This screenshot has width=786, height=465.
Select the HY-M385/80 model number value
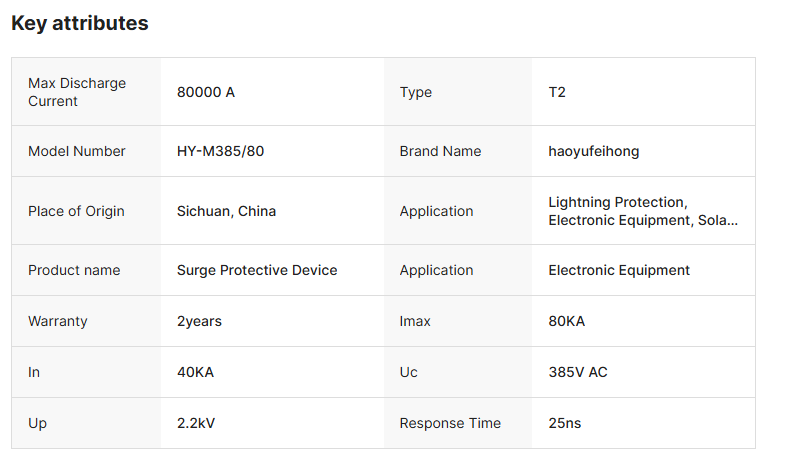coord(220,151)
